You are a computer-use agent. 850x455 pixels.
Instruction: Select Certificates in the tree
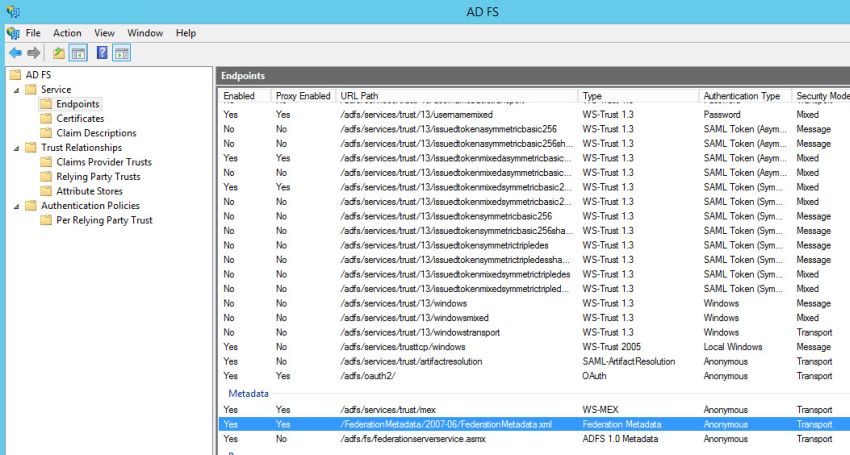[79, 118]
